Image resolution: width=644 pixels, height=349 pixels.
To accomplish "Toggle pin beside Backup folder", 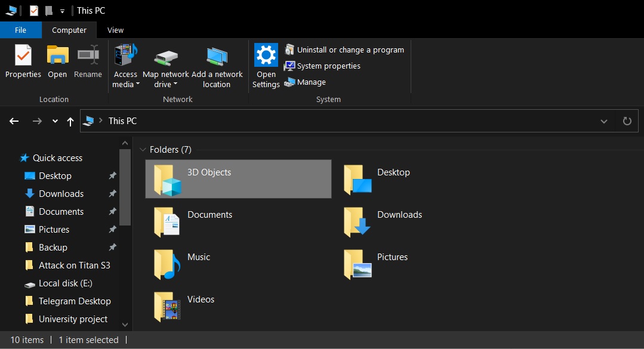I will 112,248.
